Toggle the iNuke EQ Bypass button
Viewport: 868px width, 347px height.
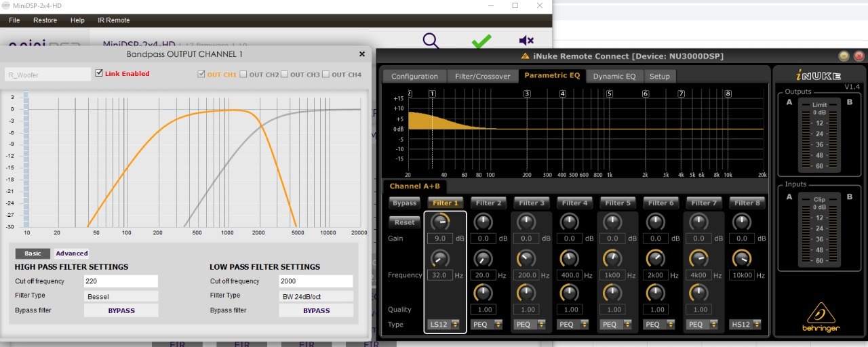[404, 203]
